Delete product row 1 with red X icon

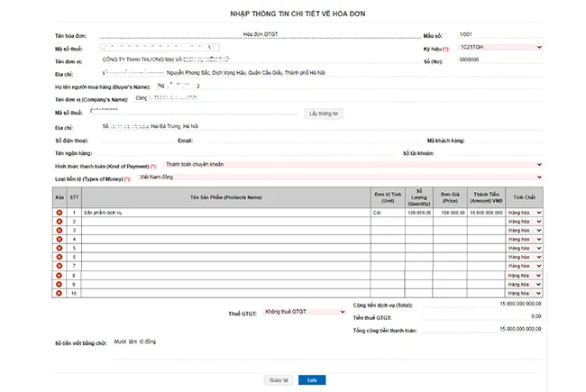[60, 213]
